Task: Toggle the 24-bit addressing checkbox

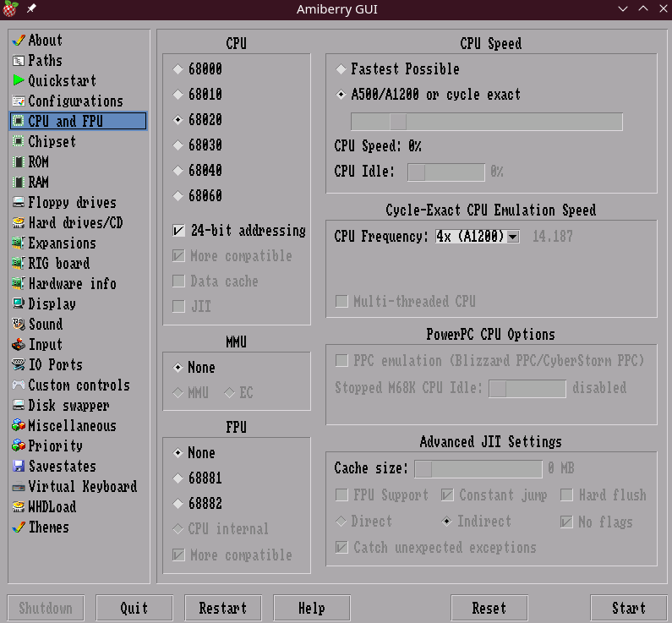Action: click(178, 231)
